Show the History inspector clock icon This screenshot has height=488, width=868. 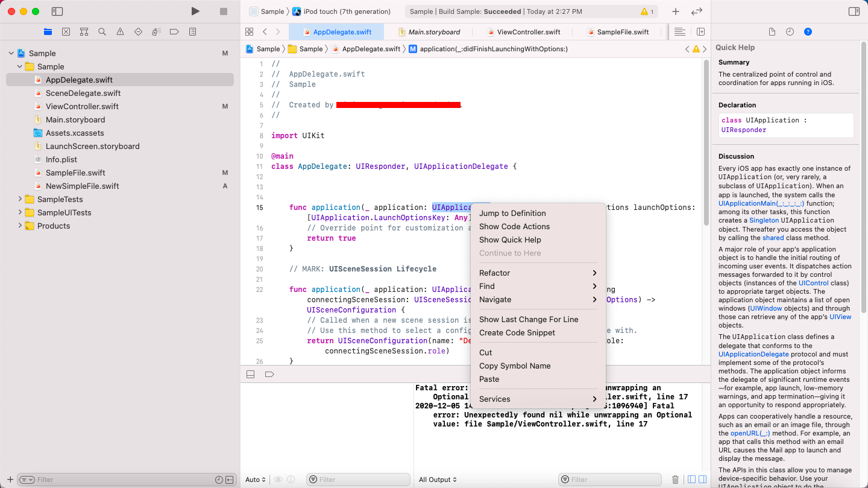(790, 31)
